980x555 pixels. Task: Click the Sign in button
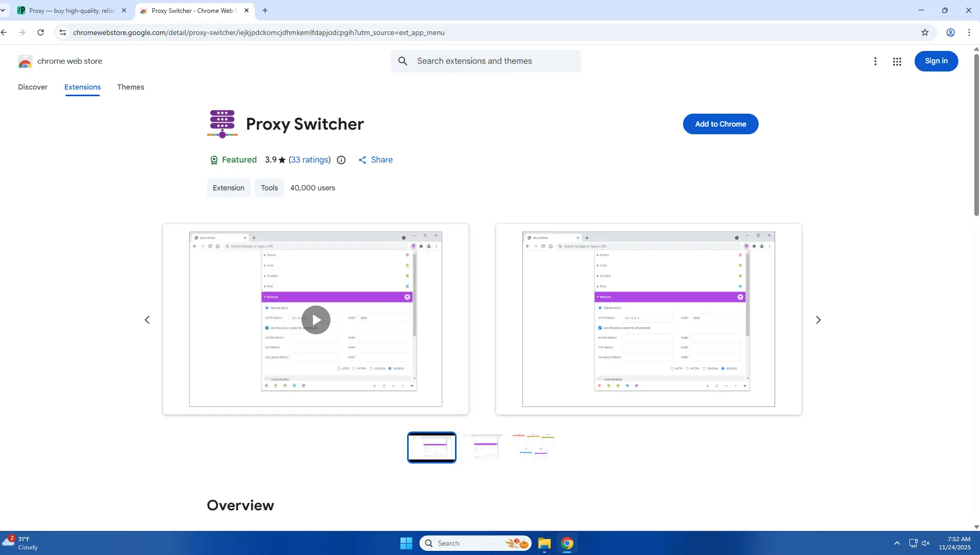[936, 61]
